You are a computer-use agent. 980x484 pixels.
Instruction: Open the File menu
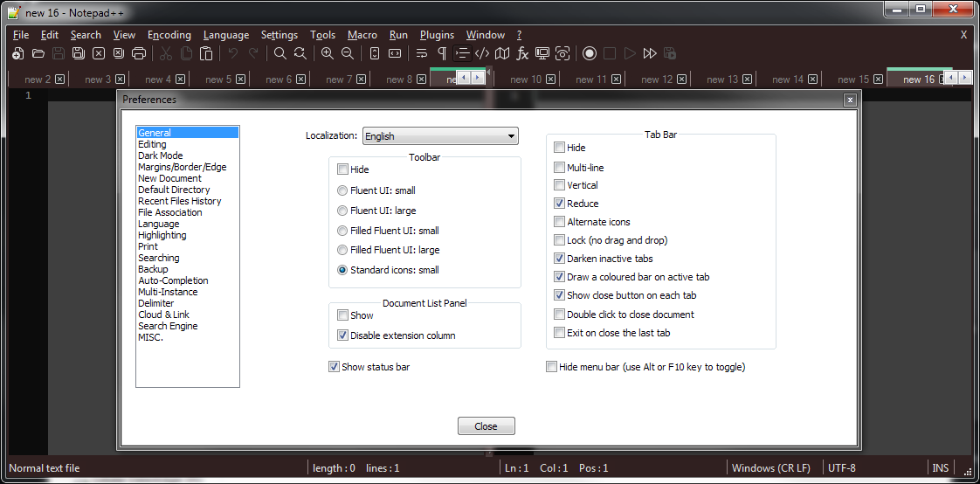pos(21,35)
